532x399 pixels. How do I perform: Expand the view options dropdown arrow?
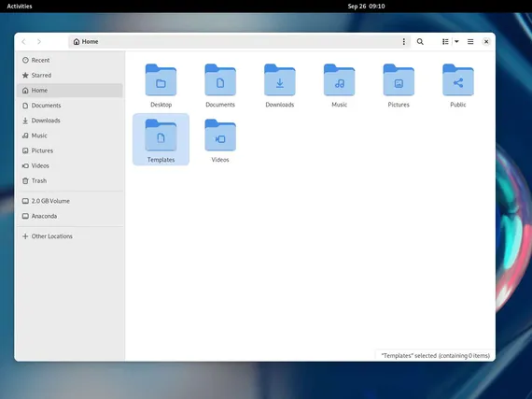pos(456,41)
